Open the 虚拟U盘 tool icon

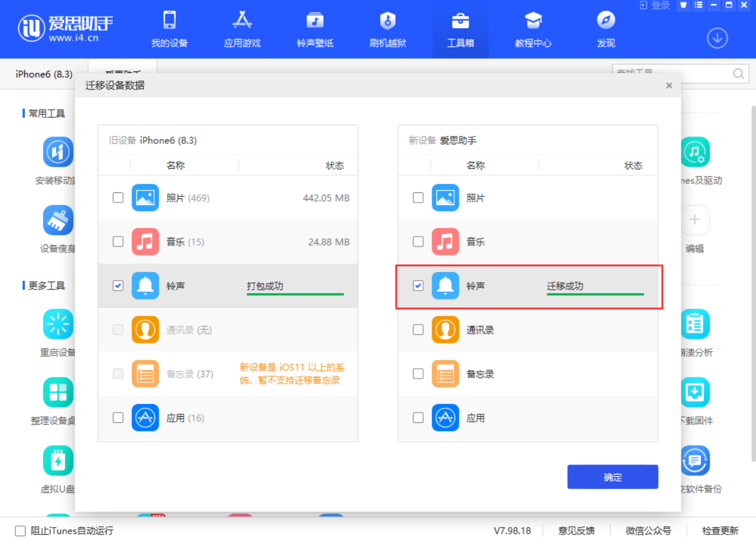coord(58,461)
